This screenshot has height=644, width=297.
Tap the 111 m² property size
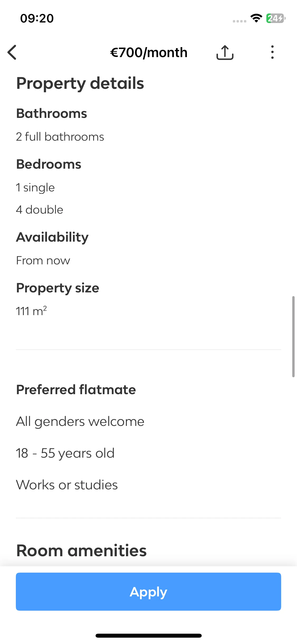[x=31, y=311]
